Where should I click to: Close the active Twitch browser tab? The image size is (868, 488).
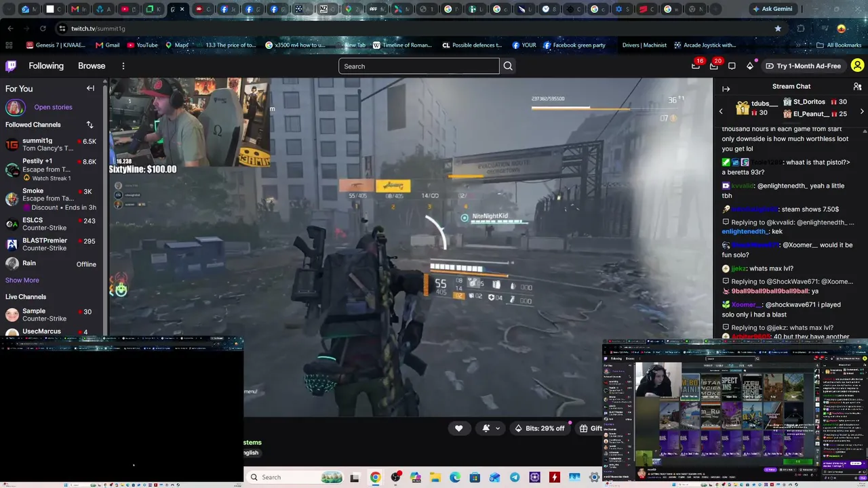tap(182, 9)
